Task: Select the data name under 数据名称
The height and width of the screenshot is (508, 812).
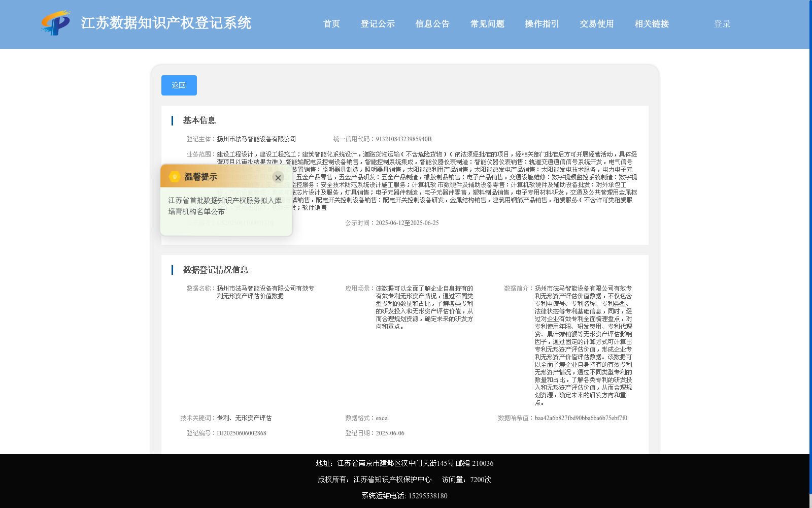Action: pos(265,292)
